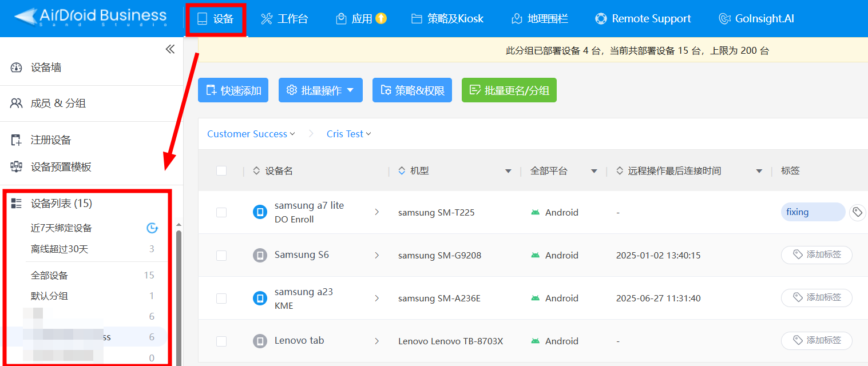Click the Android icon in Samsung S6 row

click(x=535, y=255)
